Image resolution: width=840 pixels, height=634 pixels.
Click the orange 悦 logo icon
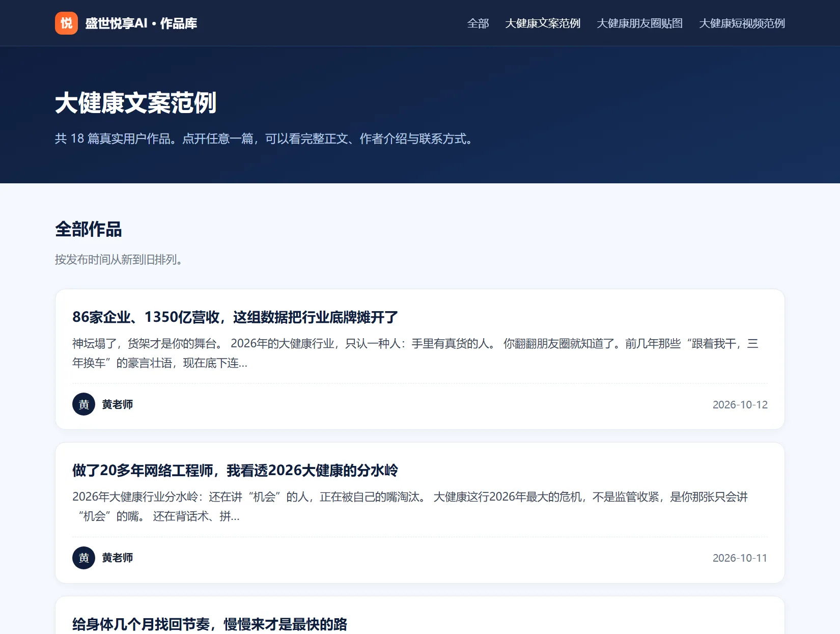click(66, 23)
